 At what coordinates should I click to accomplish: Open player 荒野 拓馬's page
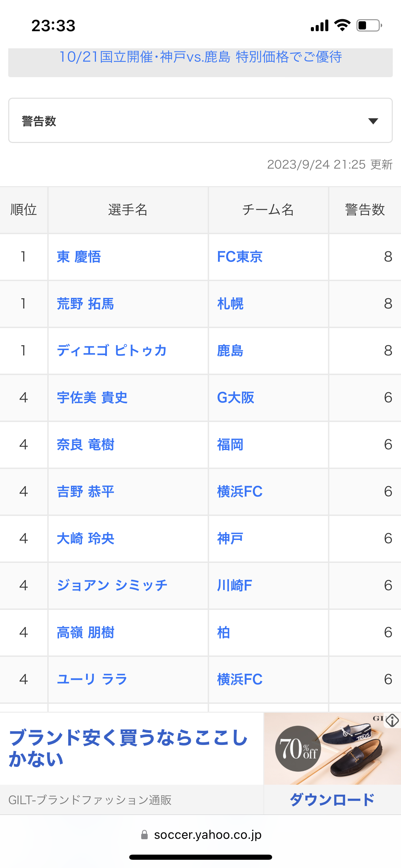[x=85, y=304]
